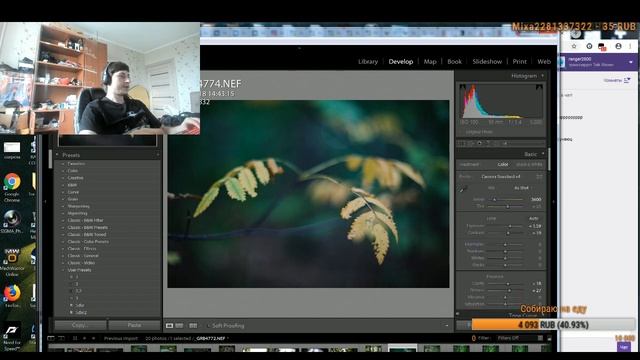The height and width of the screenshot is (360, 640).
Task: Select the highlighted filmstrip thumbnail
Action: click(x=402, y=348)
